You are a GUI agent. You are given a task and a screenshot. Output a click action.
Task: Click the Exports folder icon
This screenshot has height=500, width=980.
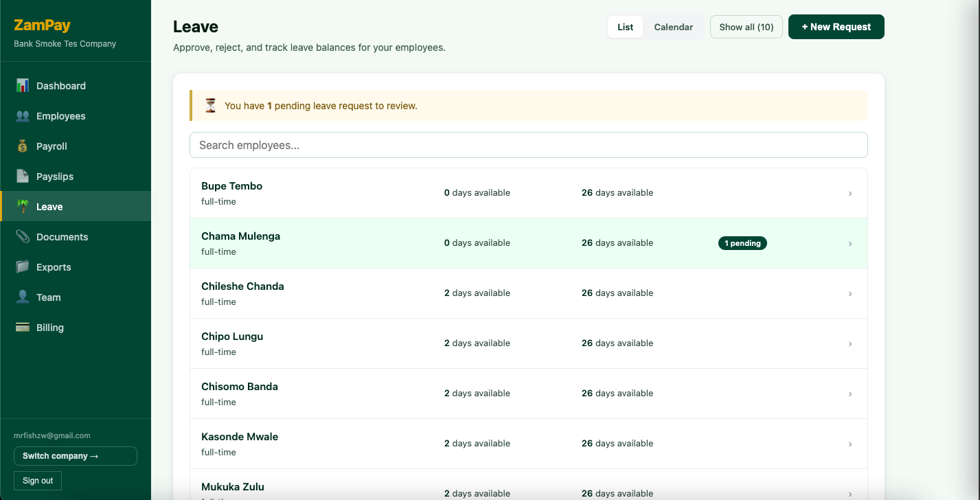coord(23,267)
